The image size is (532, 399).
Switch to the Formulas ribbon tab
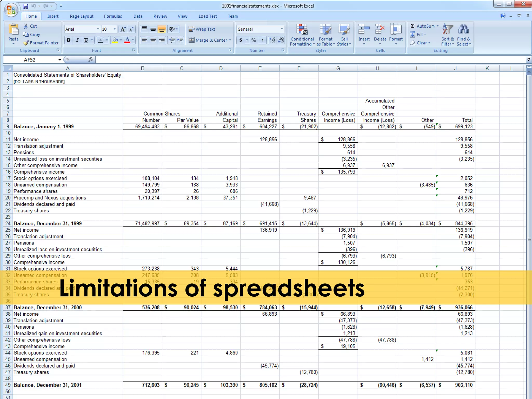(113, 16)
